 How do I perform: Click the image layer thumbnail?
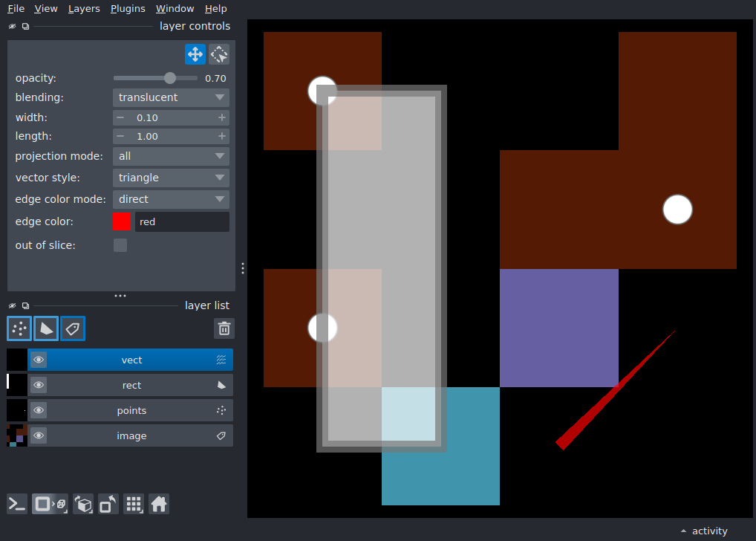pos(17,435)
